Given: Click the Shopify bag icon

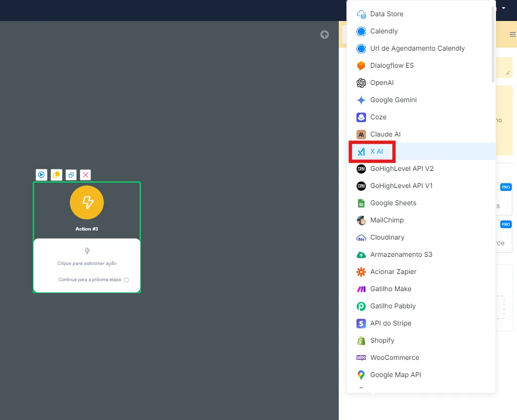Looking at the screenshot, I should [x=361, y=341].
